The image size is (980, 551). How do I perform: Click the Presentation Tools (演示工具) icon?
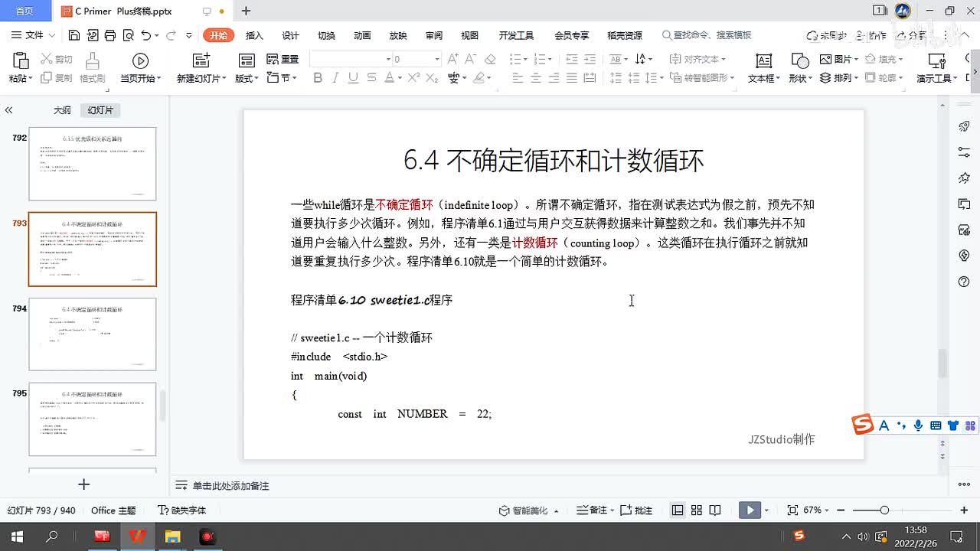937,61
